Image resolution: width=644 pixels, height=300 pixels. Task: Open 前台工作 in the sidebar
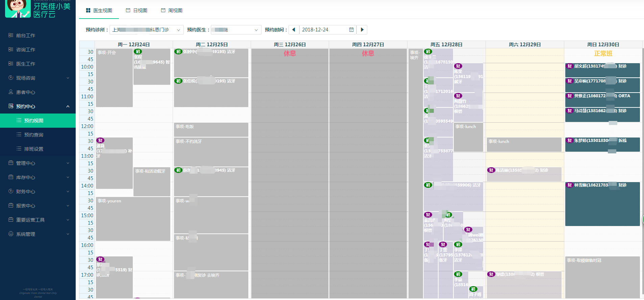pos(38,35)
